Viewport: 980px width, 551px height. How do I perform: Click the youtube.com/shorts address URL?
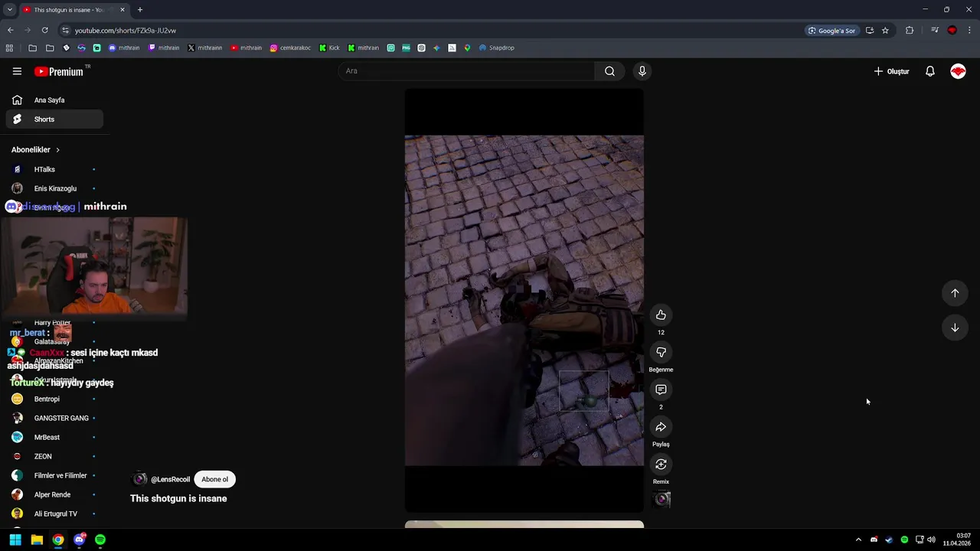[126, 31]
